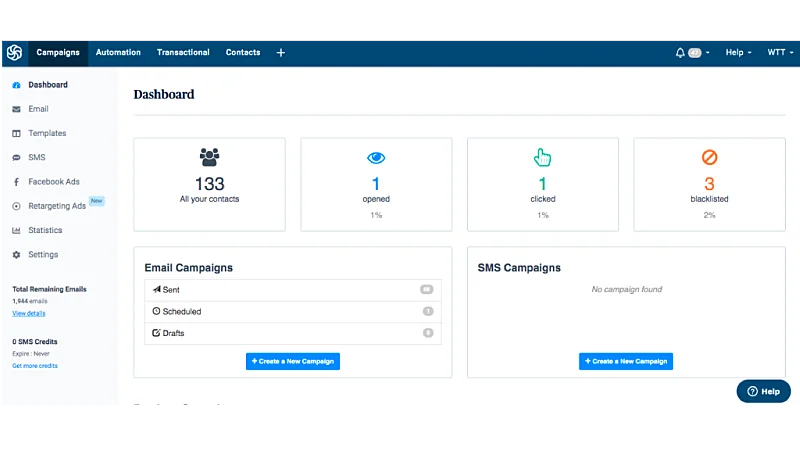This screenshot has width=800, height=450.
Task: Go to the Contacts tab
Action: [243, 53]
